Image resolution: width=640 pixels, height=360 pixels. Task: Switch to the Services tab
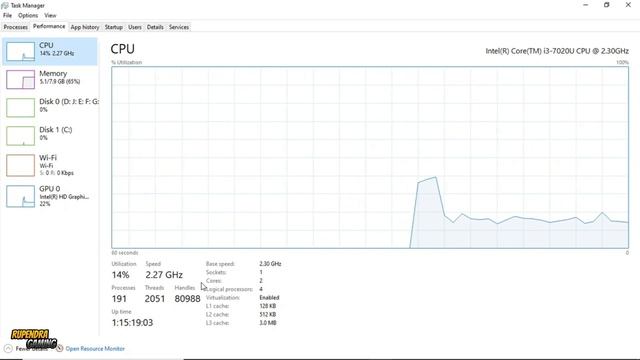[x=179, y=27]
